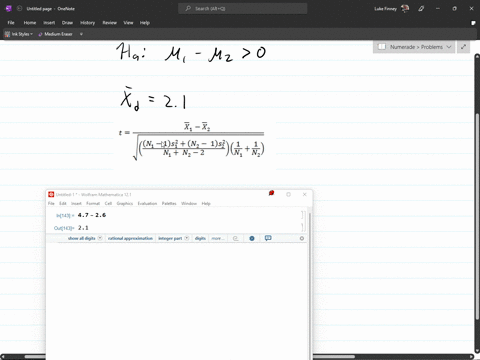Open Mathematica Help menu
The height and width of the screenshot is (360, 480).
coord(206,203)
